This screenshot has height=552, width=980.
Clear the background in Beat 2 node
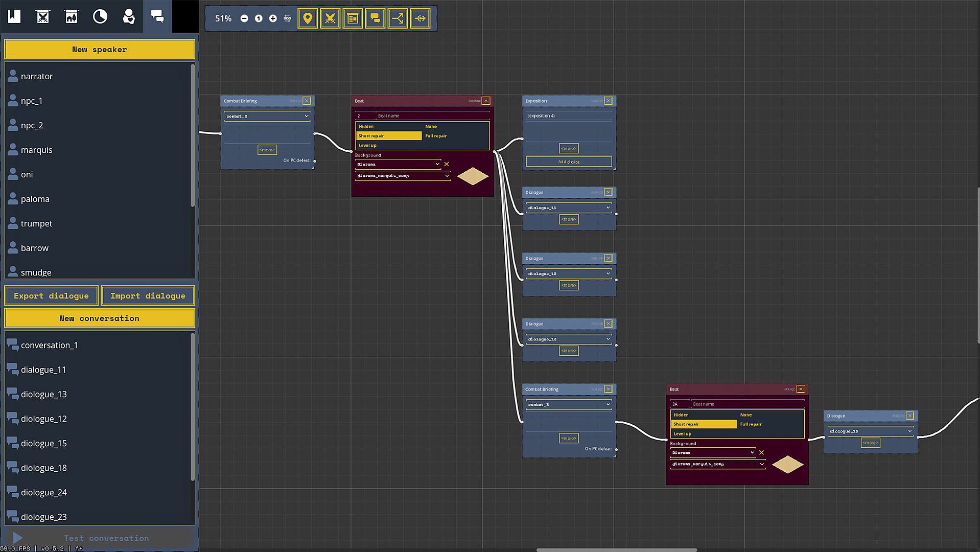tap(447, 164)
